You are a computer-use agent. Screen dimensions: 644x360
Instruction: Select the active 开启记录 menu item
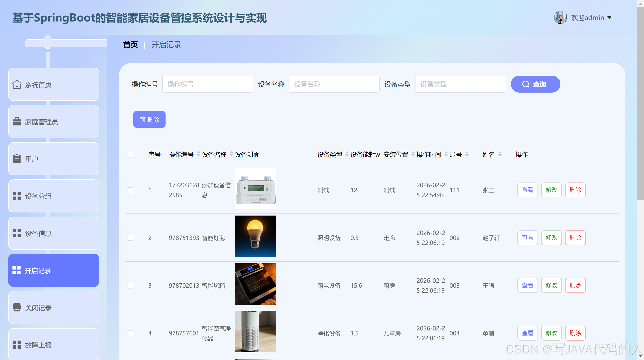click(x=53, y=270)
